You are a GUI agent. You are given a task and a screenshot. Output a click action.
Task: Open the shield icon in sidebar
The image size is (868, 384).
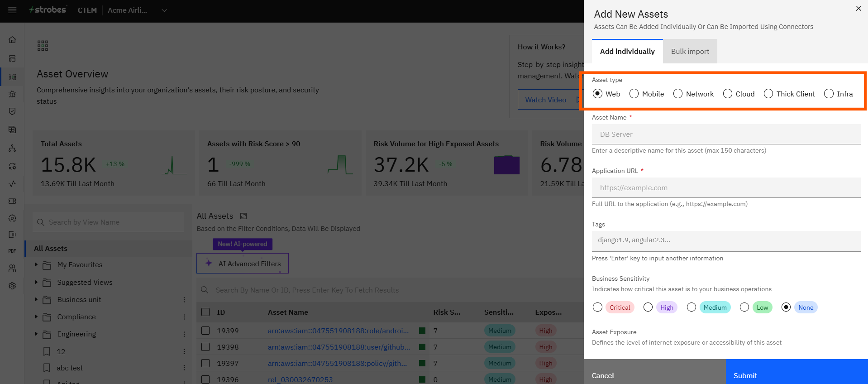pos(12,111)
